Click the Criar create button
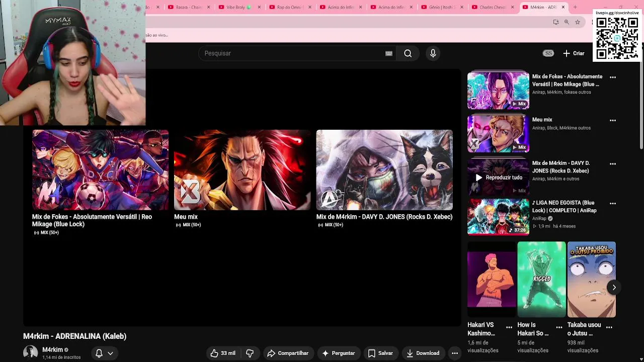 pyautogui.click(x=574, y=53)
